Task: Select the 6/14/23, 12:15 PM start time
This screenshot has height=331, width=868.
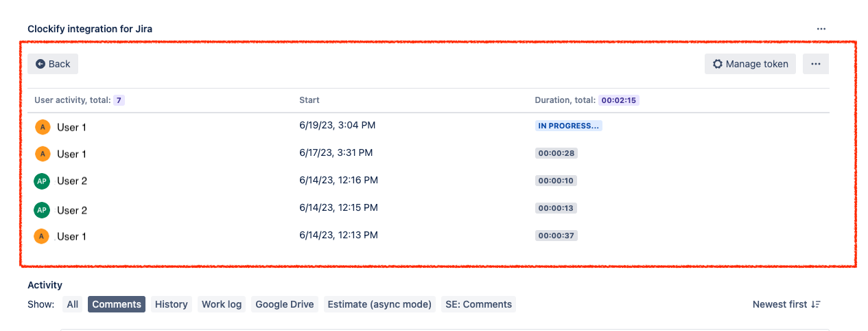Action: [339, 207]
